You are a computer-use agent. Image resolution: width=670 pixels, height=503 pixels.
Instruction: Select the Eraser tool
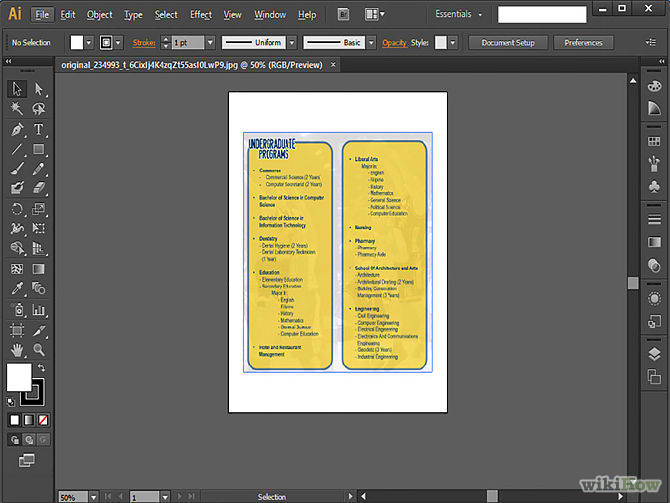38,188
